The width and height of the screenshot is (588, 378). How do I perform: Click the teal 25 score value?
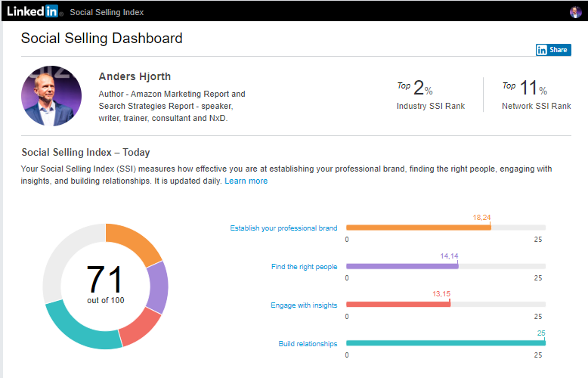[x=541, y=333]
